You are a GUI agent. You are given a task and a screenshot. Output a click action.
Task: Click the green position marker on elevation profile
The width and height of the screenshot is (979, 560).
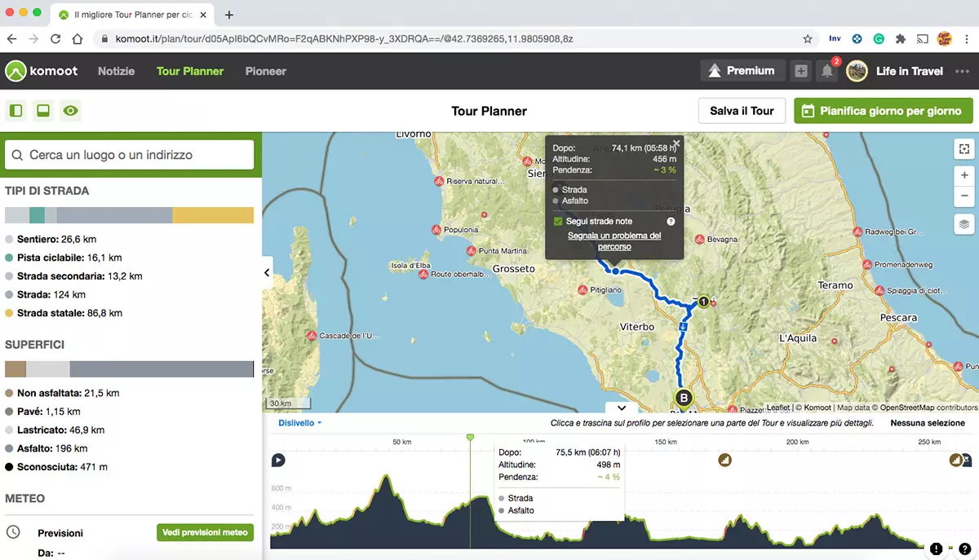pos(470,438)
